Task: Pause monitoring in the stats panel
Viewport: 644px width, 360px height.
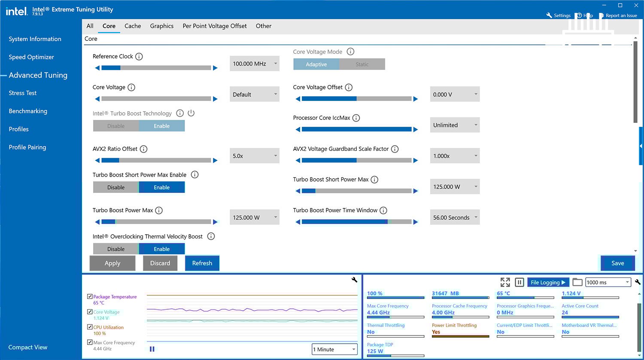Action: (x=519, y=282)
